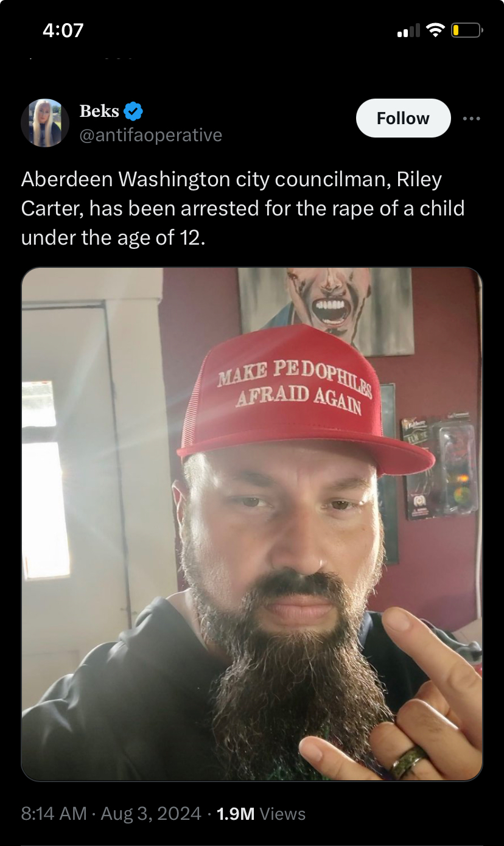Tap the 4:07 clock in status bar
This screenshot has height=846, width=504.
coord(63,30)
